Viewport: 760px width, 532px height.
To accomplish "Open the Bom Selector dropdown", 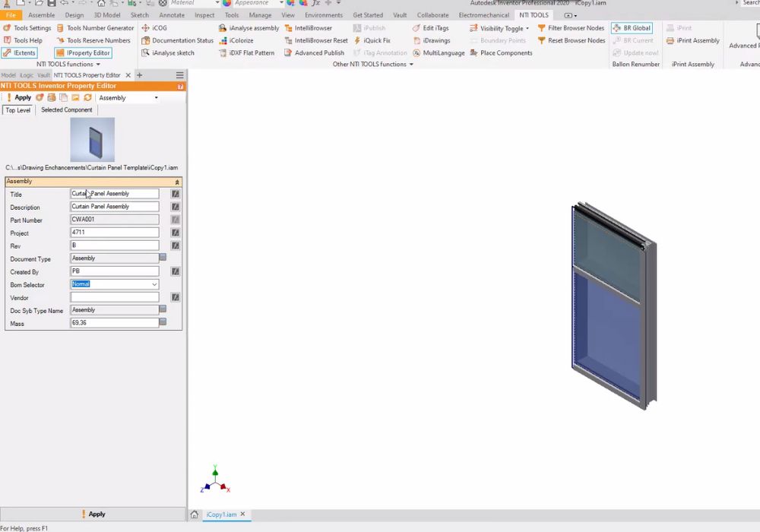I will 154,284.
